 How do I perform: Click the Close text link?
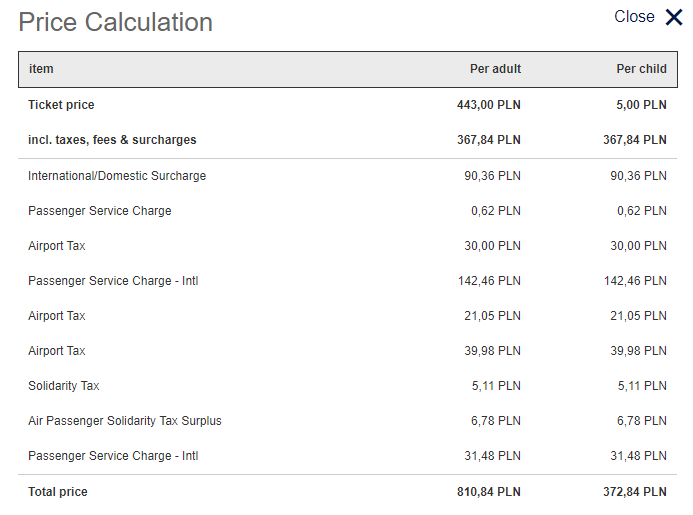pos(634,17)
